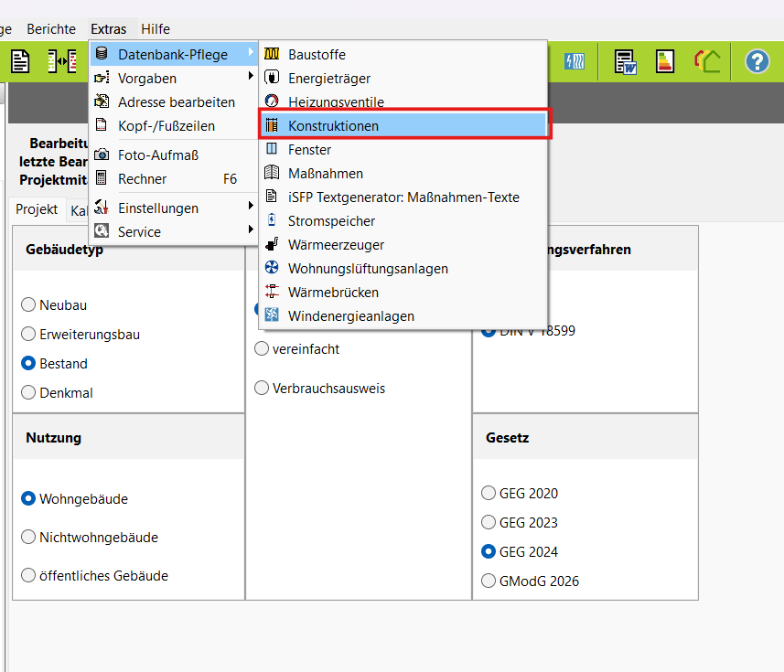The width and height of the screenshot is (784, 672).
Task: Select GEG 2023 law option
Action: [489, 523]
